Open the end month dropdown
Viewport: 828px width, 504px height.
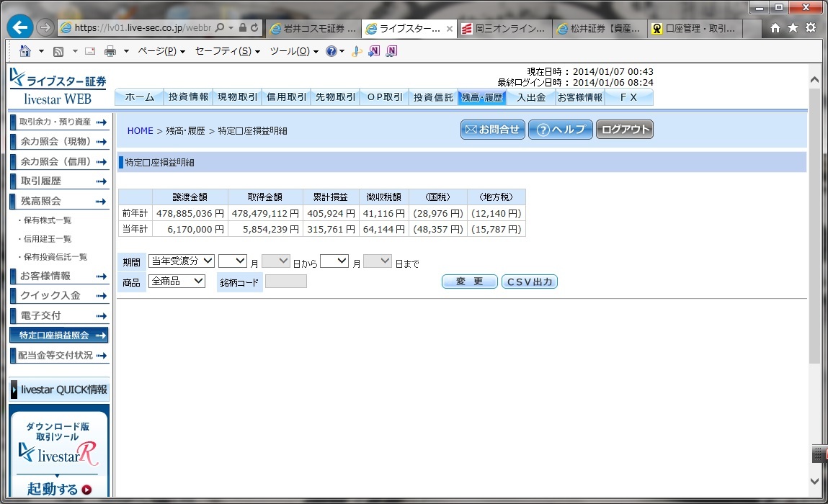coord(334,261)
